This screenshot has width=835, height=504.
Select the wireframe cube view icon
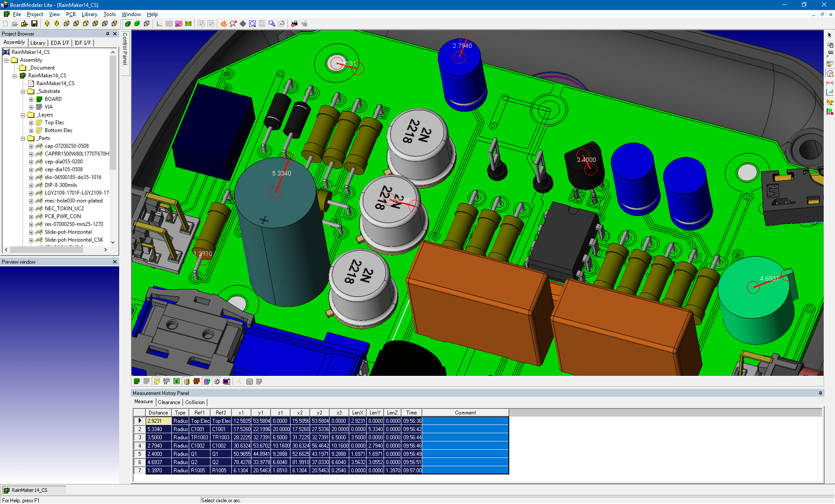tap(147, 23)
